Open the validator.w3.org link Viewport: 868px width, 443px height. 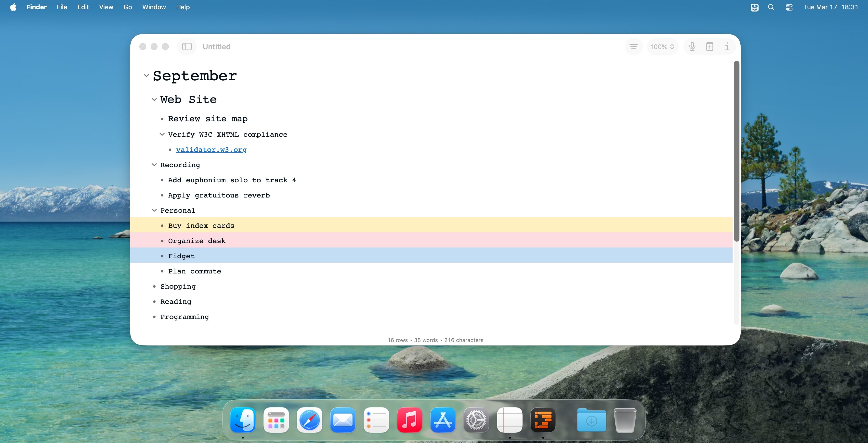click(211, 149)
